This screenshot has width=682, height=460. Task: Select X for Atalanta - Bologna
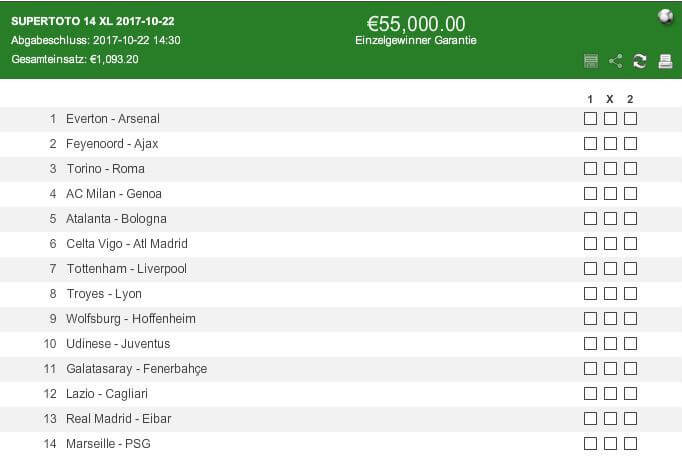[610, 219]
